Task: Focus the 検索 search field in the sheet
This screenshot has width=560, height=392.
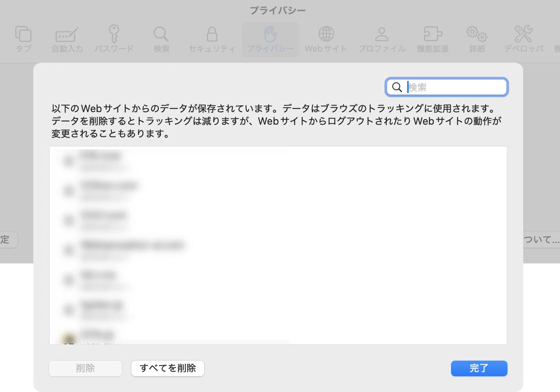Action: [447, 87]
